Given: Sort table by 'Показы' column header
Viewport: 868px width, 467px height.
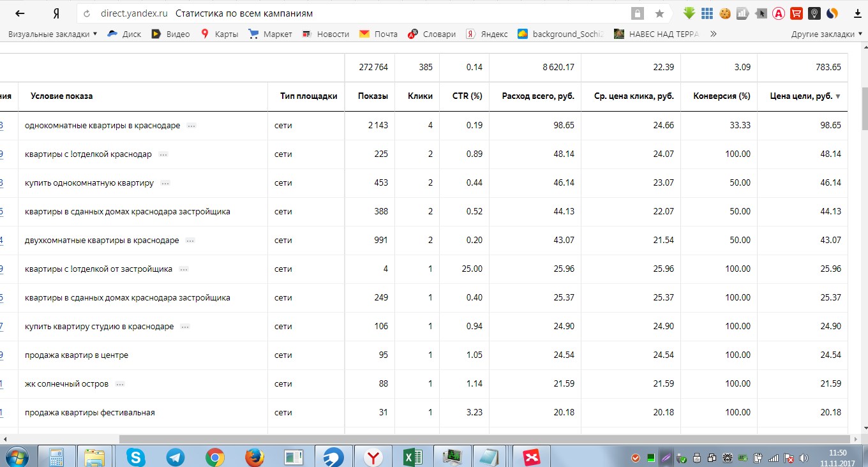Looking at the screenshot, I should tap(373, 96).
